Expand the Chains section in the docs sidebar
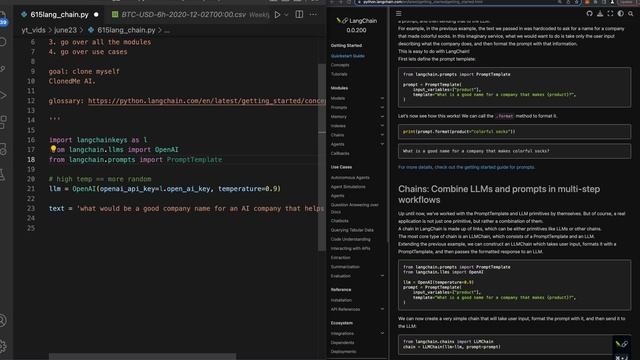 click(x=382, y=135)
